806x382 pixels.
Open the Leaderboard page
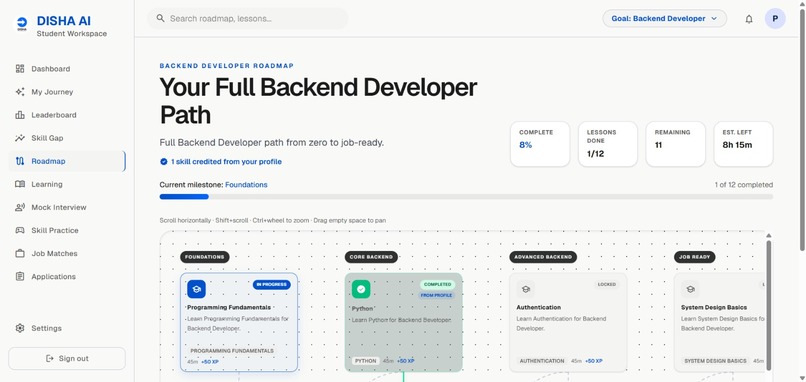pos(67,115)
